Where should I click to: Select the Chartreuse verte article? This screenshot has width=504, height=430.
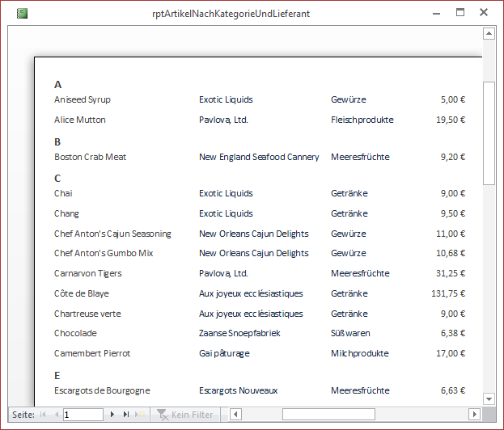point(87,314)
